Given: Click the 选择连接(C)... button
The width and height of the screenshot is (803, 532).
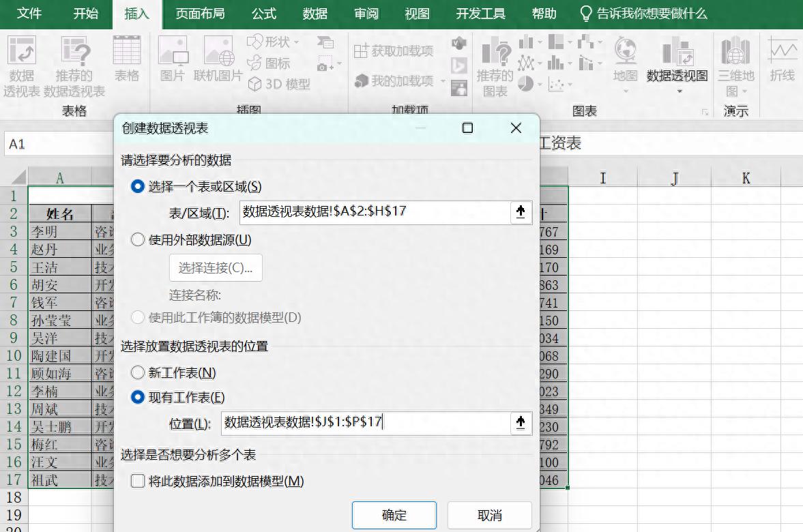Looking at the screenshot, I should pyautogui.click(x=216, y=268).
